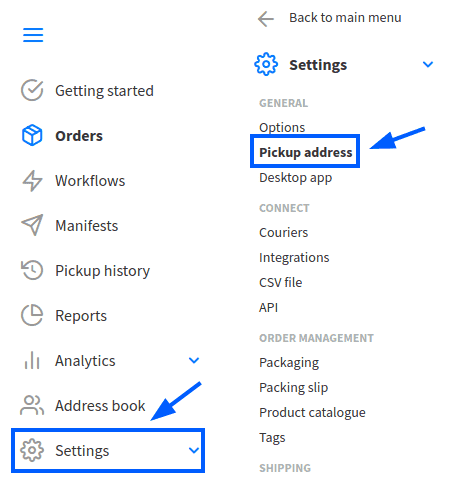
Task: Click Back to main menu
Action: 345,18
